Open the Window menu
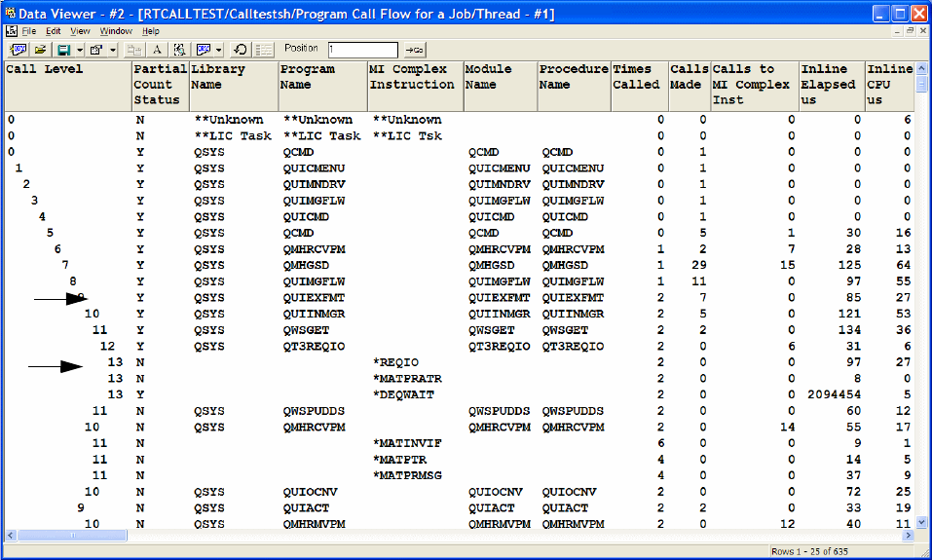This screenshot has height=560, width=932. 116,31
